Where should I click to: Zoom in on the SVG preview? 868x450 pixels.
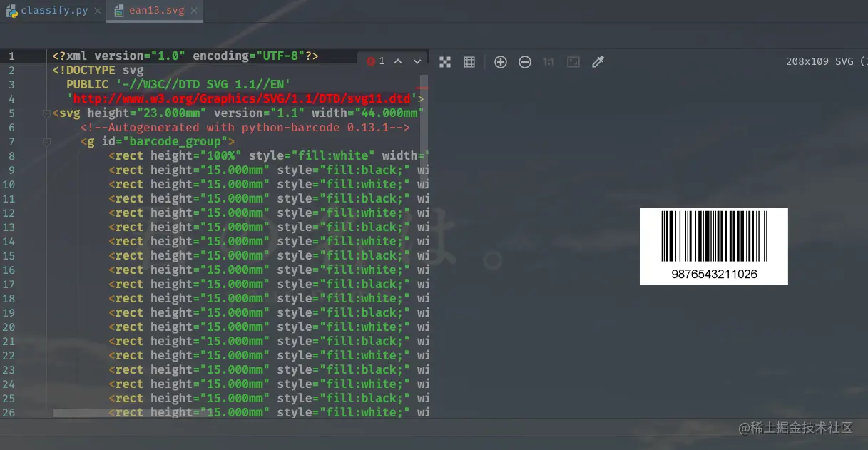point(501,62)
